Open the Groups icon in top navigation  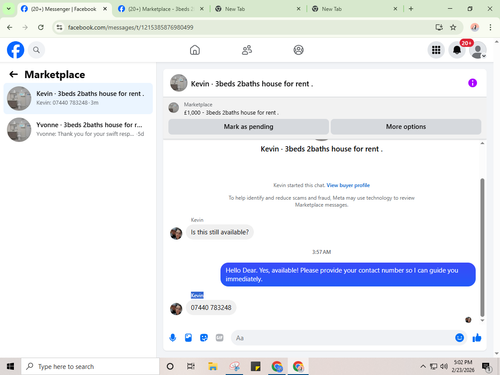[x=298, y=50]
